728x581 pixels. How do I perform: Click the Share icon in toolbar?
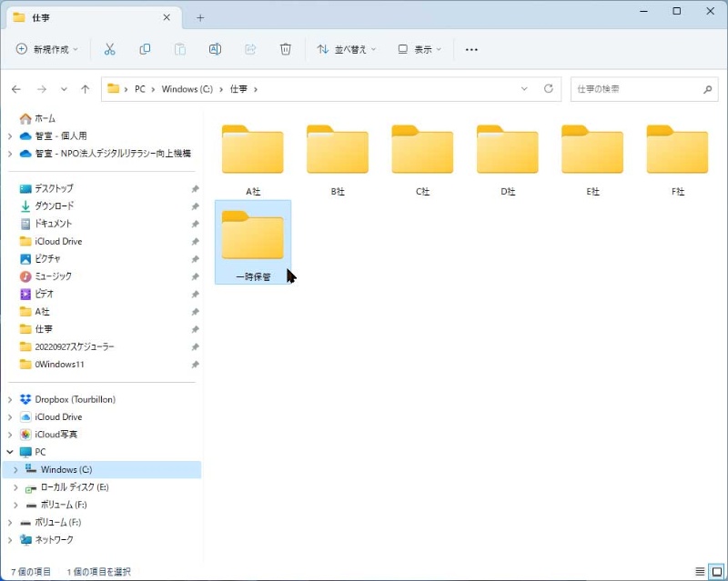250,49
